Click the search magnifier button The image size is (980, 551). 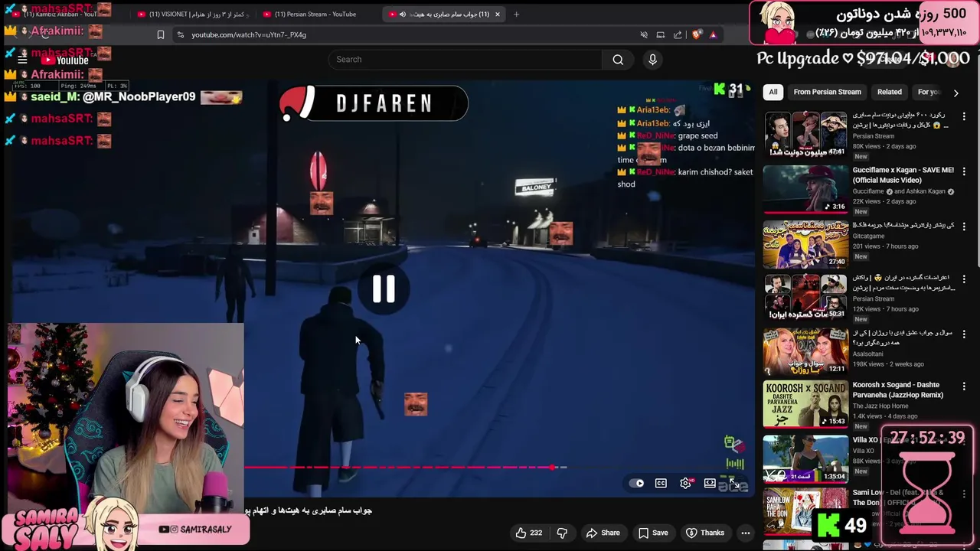[x=618, y=60]
